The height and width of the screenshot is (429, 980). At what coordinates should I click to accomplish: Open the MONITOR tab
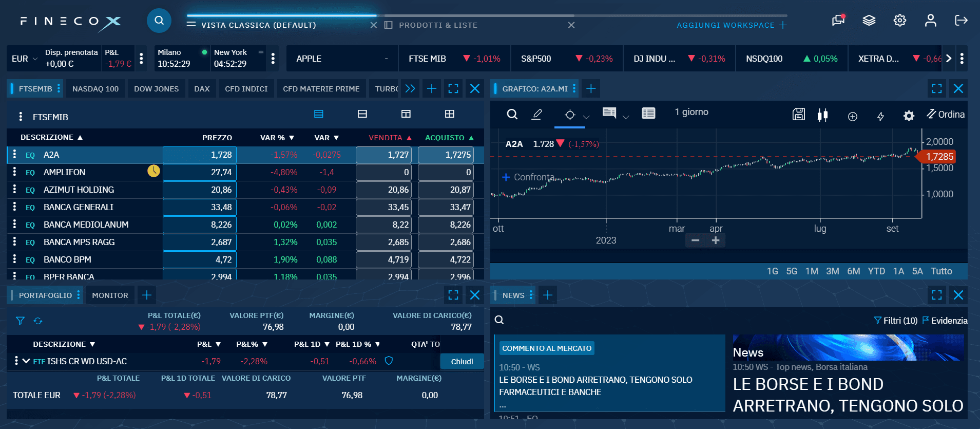110,295
